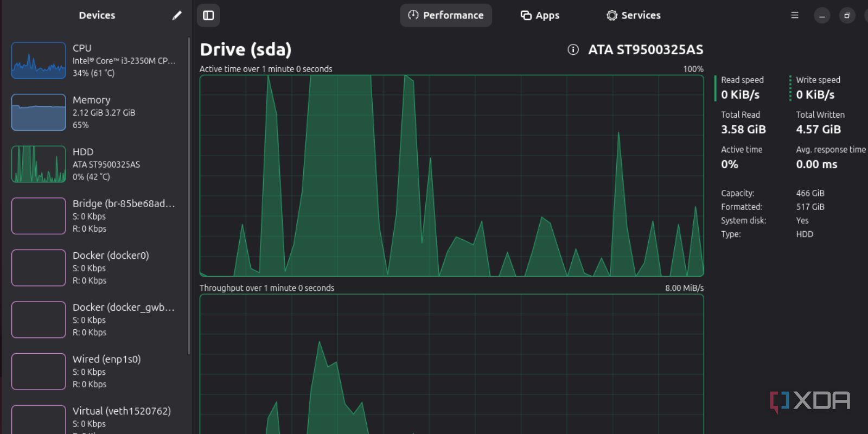868x434 pixels.
Task: Click the Total Written value 4.57 GiB
Action: tap(818, 130)
